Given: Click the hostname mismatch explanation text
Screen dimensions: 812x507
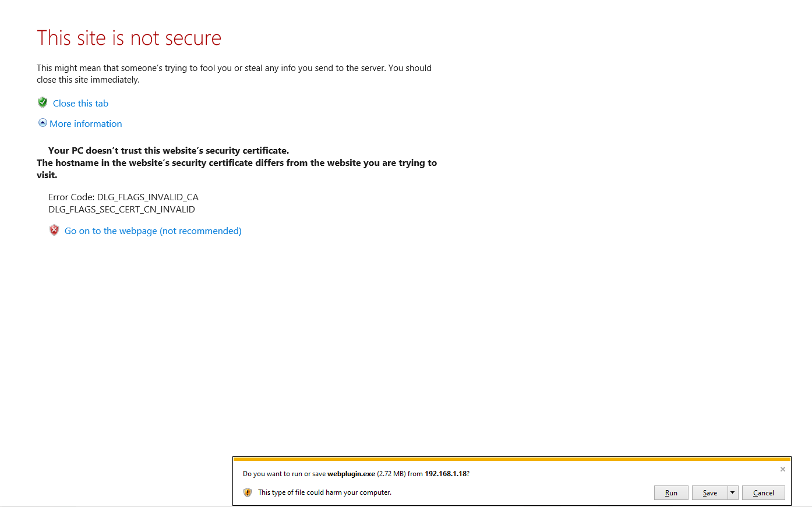Looking at the screenshot, I should pos(236,163).
